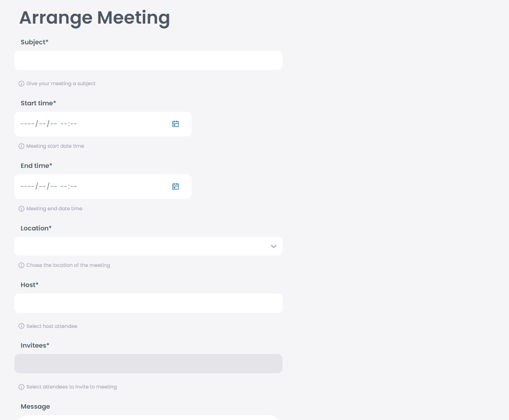Click the info icon beside 'Select host attendee'

point(21,326)
